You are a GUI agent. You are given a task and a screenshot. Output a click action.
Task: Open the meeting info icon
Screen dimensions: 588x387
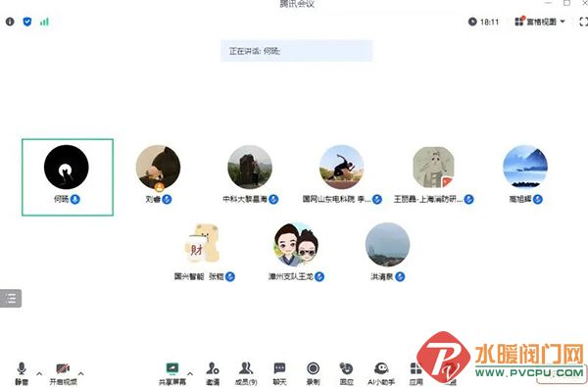click(10, 22)
